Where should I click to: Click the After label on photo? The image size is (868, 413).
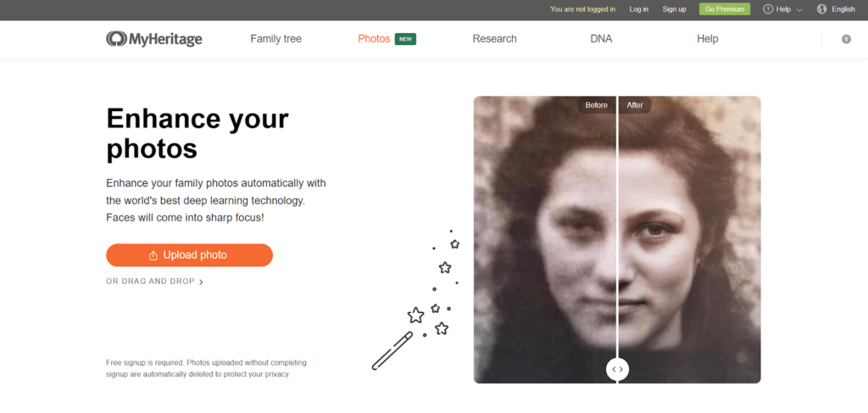[635, 105]
